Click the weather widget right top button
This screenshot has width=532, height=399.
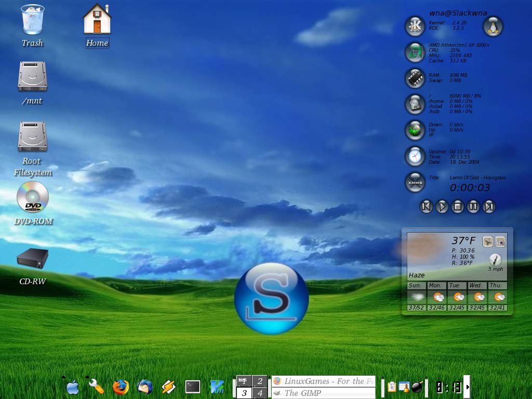click(x=500, y=242)
